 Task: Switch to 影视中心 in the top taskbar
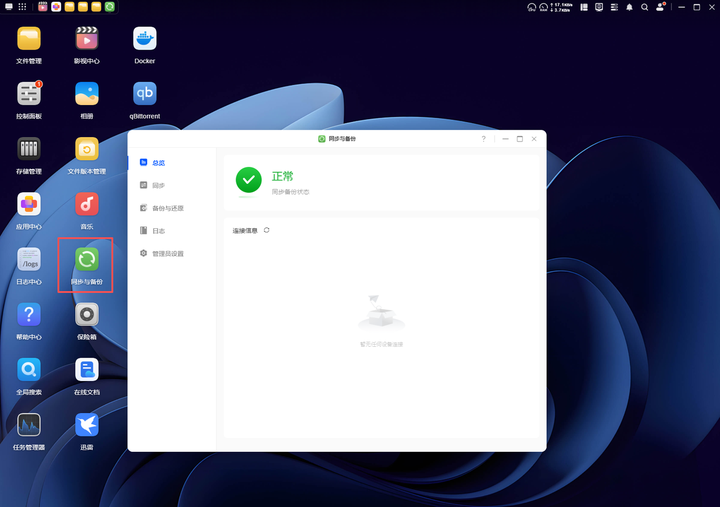[43, 7]
